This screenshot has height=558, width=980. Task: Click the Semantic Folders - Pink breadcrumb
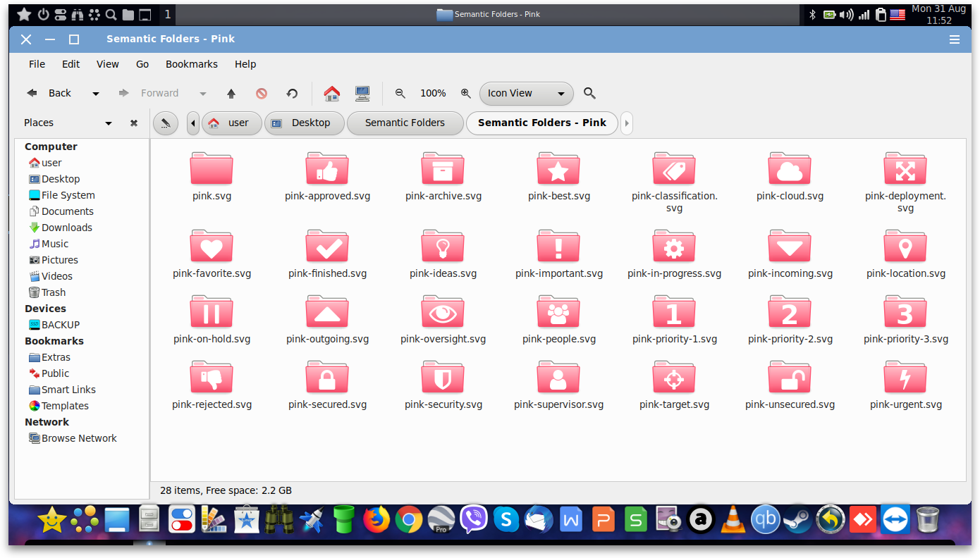[542, 123]
